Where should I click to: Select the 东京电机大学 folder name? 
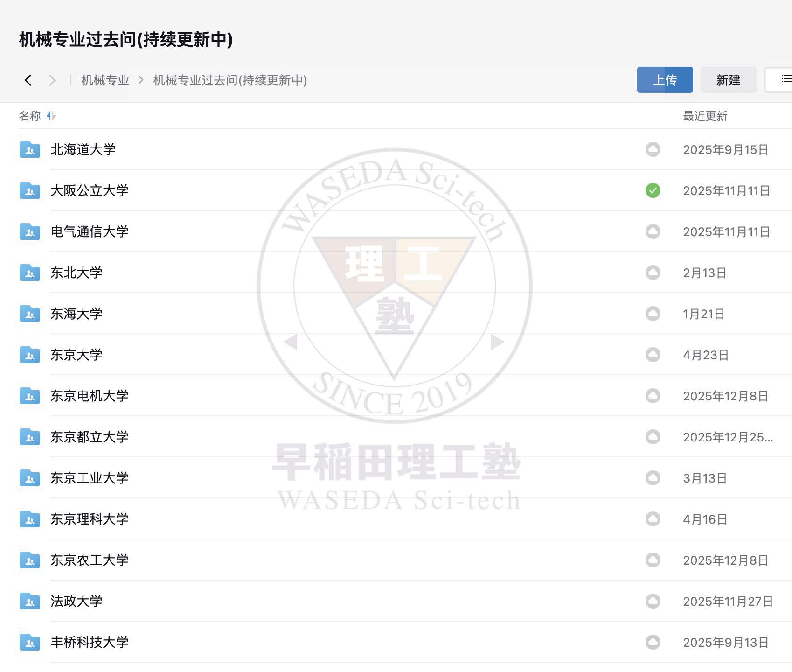click(x=90, y=396)
